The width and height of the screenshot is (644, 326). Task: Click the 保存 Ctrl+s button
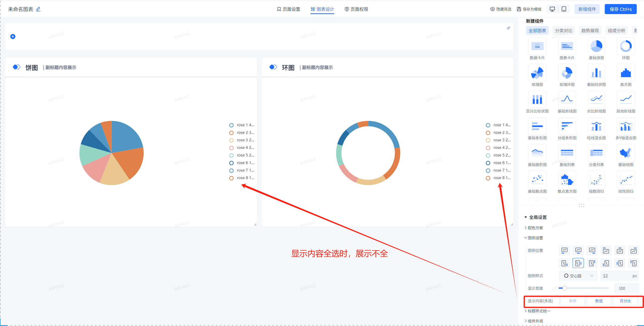[620, 9]
